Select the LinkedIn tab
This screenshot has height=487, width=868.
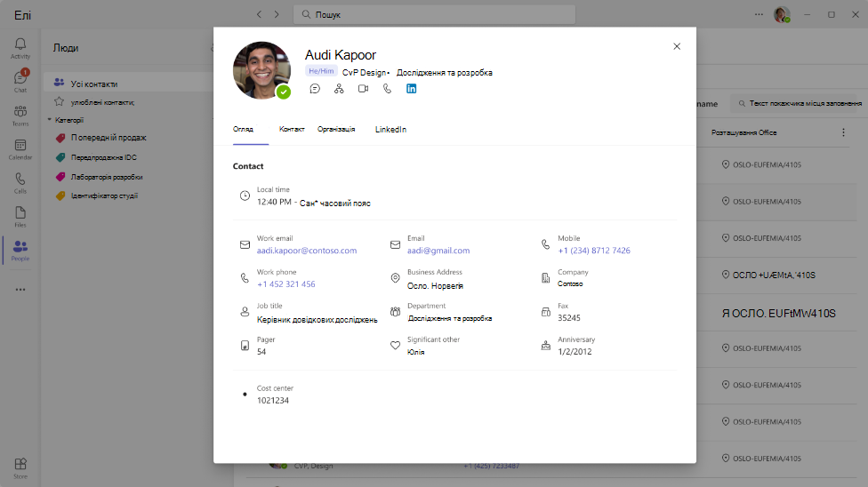390,130
